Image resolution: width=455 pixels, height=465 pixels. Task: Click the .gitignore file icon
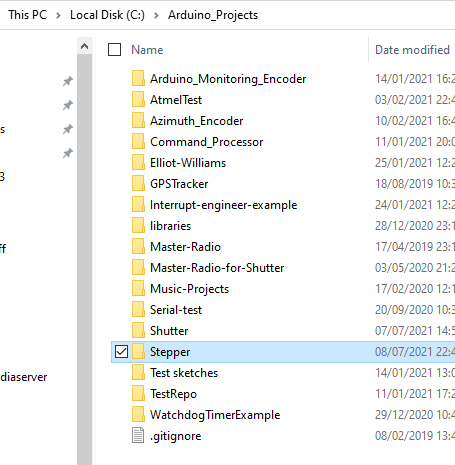pos(138,435)
